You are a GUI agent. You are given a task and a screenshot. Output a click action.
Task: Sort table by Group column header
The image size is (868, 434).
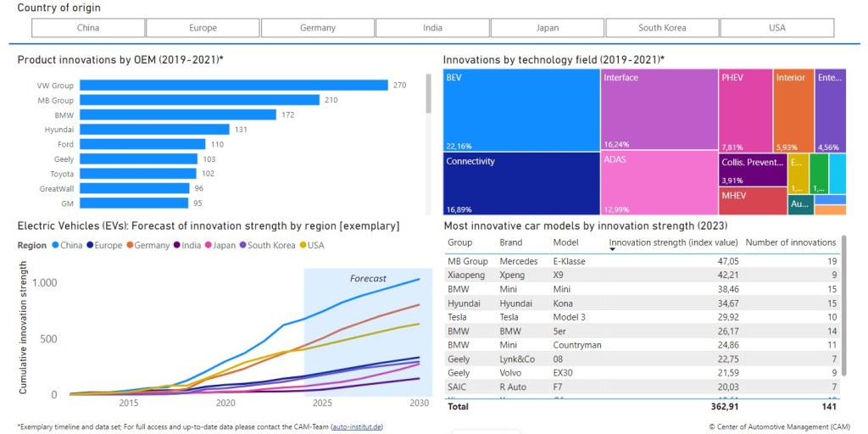pos(459,242)
